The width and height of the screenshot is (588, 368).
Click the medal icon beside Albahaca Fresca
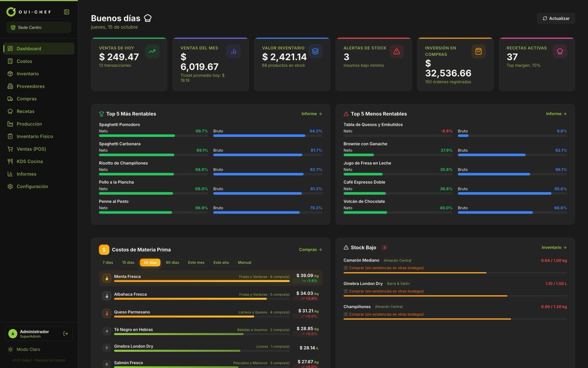tap(107, 296)
